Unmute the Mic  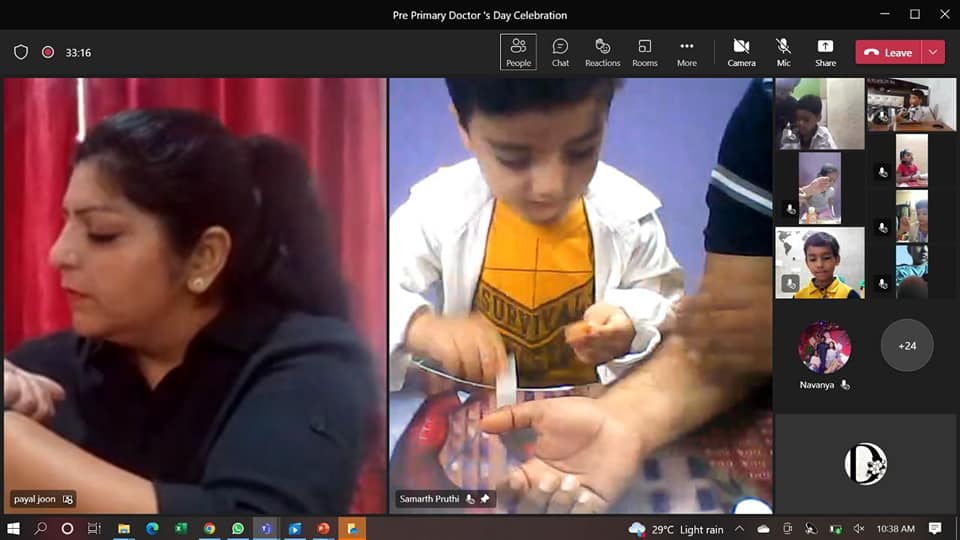tap(783, 52)
